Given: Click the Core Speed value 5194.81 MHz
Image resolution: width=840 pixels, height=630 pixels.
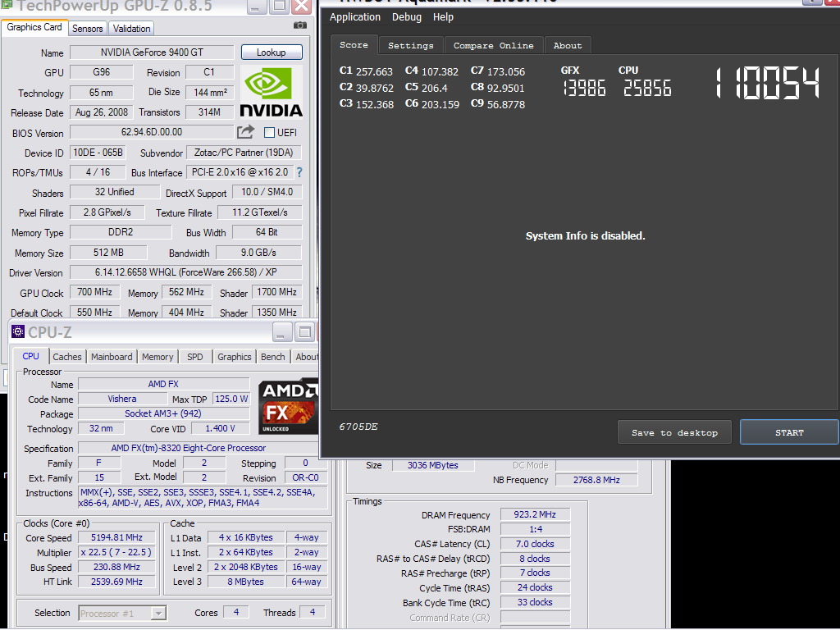Looking at the screenshot, I should coord(116,537).
